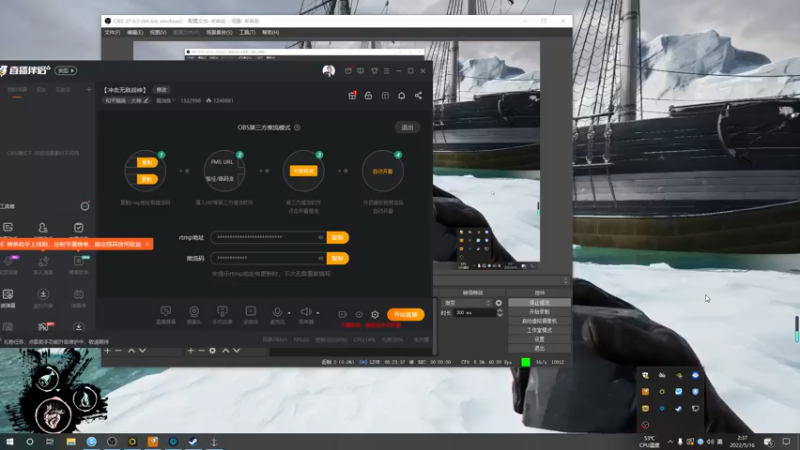Remove source with OBS sources minus
This screenshot has height=450, width=800.
[202, 351]
